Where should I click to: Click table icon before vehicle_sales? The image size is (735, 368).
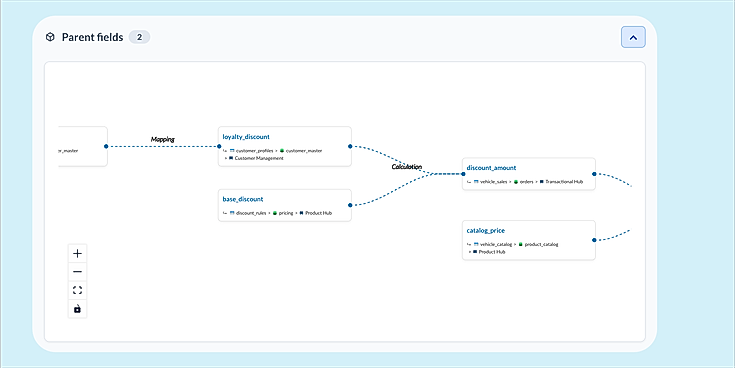click(x=476, y=181)
